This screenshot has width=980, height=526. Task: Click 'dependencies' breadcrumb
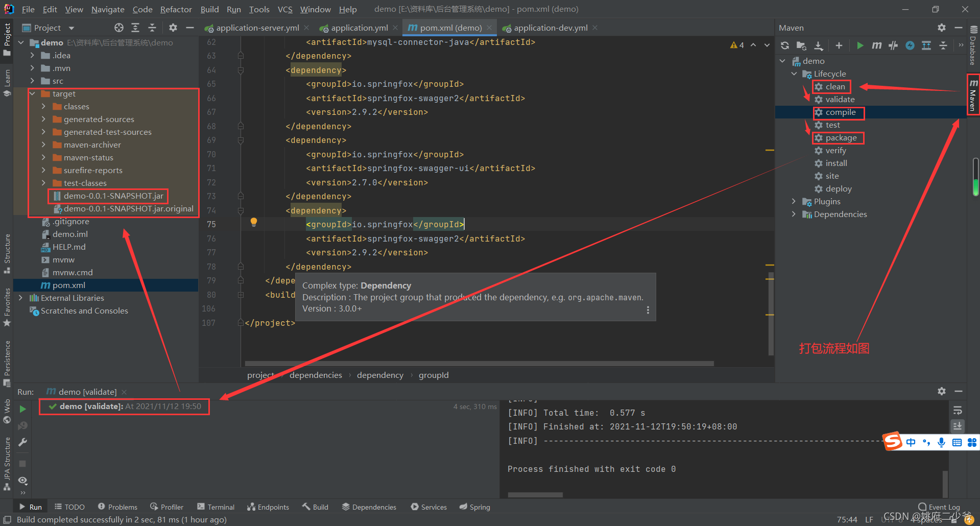[x=316, y=375]
